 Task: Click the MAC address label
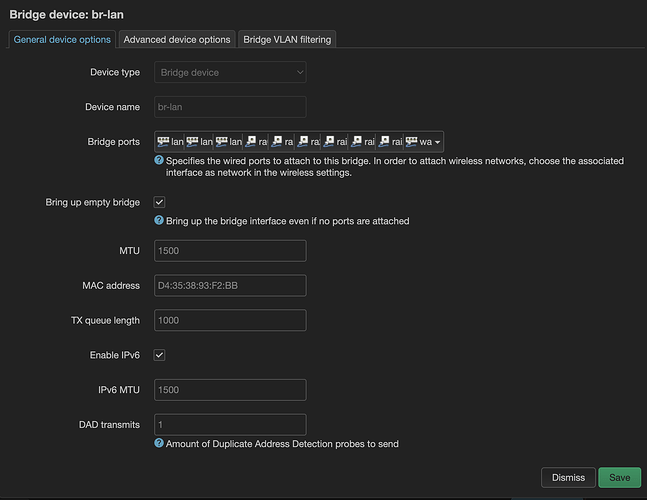tap(111, 285)
